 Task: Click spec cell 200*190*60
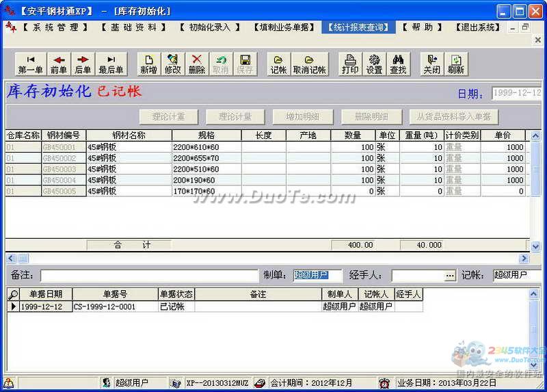point(206,181)
